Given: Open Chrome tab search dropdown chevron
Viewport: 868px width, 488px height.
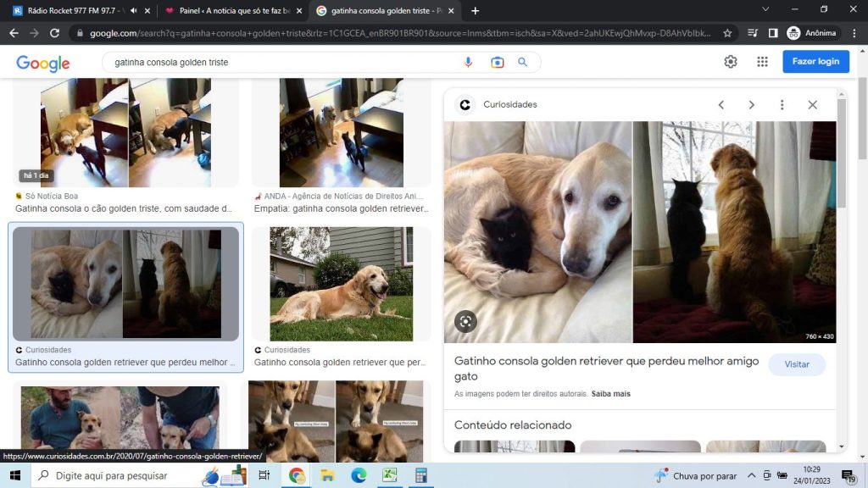Looking at the screenshot, I should 765,10.
